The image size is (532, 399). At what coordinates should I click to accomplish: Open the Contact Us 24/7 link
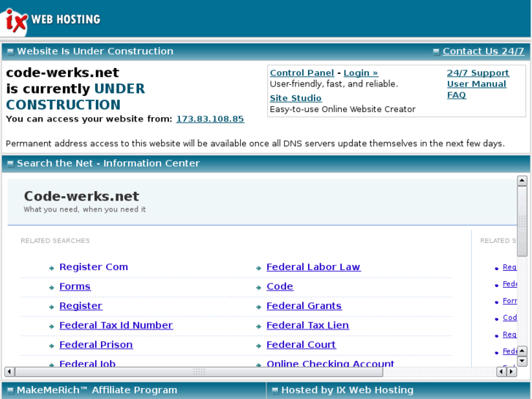pyautogui.click(x=483, y=51)
